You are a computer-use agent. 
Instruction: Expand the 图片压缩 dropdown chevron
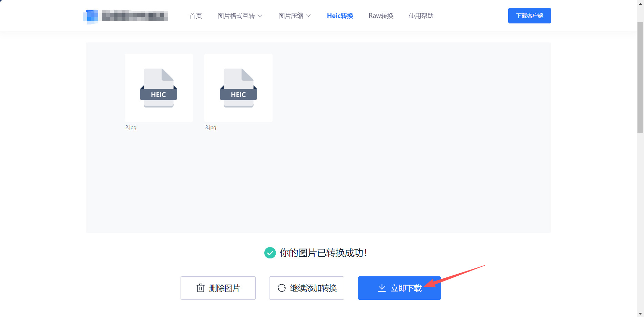point(308,16)
